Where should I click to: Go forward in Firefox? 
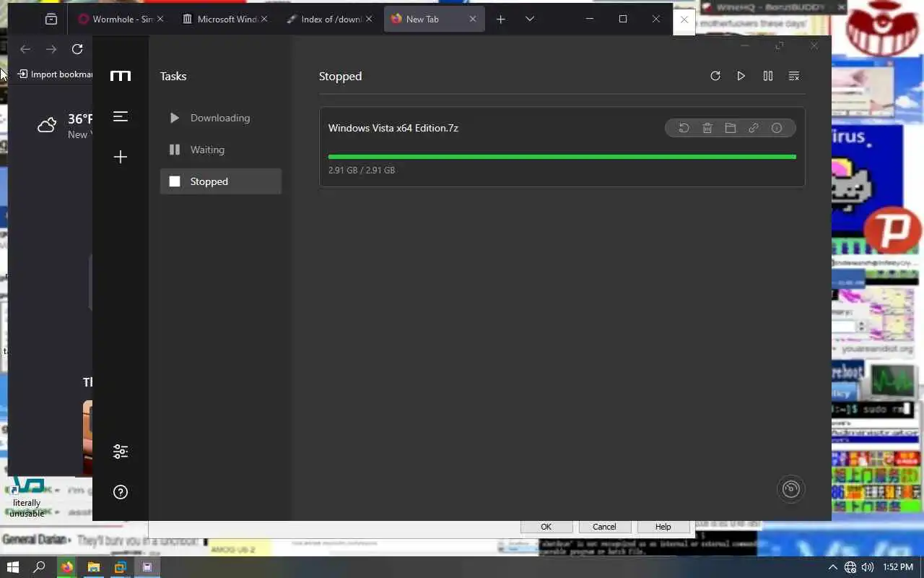(x=51, y=49)
